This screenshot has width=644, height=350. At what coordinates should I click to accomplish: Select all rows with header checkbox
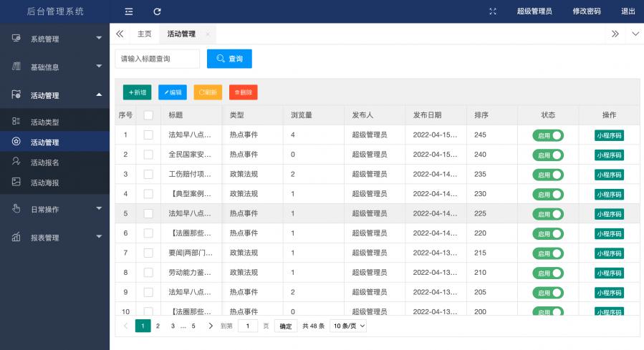tap(148, 115)
